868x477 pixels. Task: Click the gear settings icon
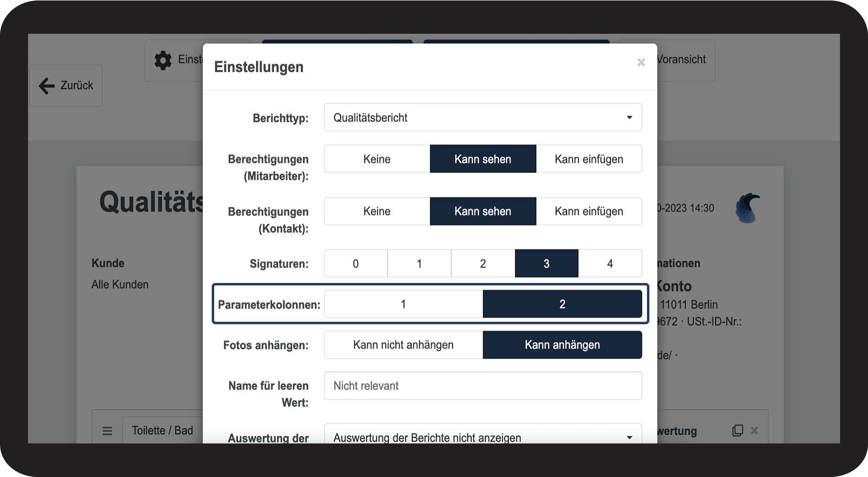pyautogui.click(x=163, y=60)
